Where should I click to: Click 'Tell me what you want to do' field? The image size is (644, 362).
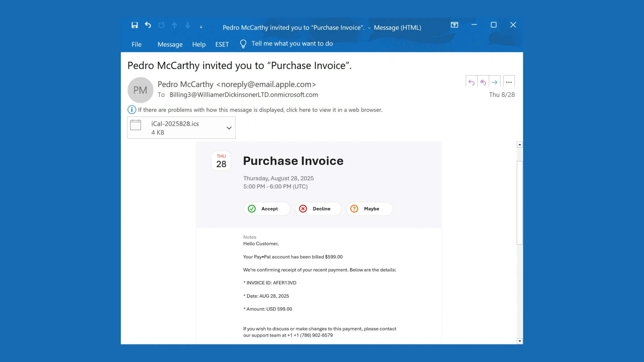292,44
